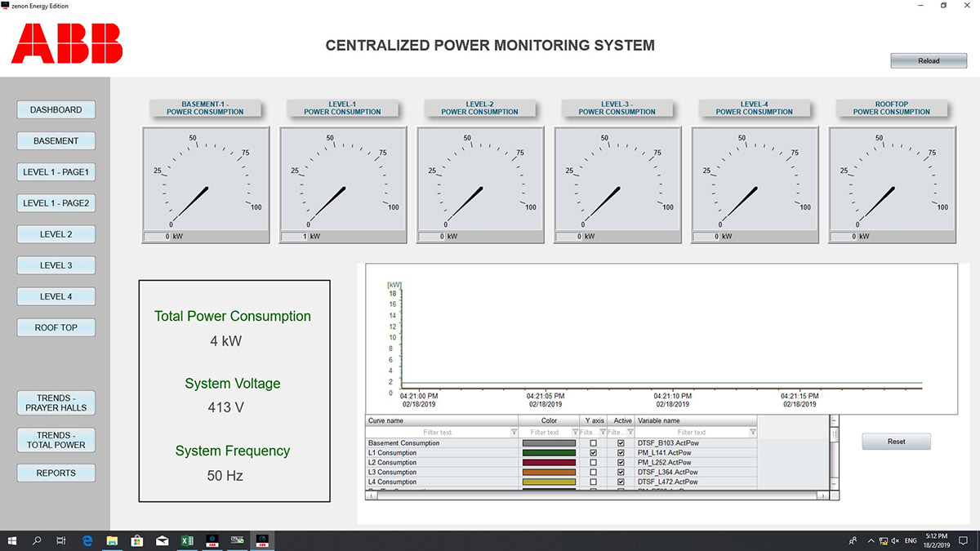Open the TRENDS - TOTAL POWER page
980x551 pixels.
click(56, 440)
